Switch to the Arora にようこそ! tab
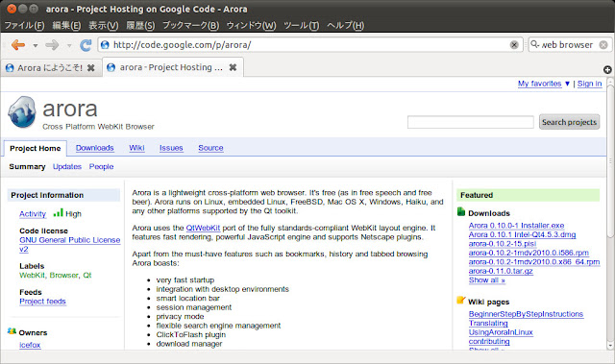This screenshot has width=615, height=364. pos(49,68)
